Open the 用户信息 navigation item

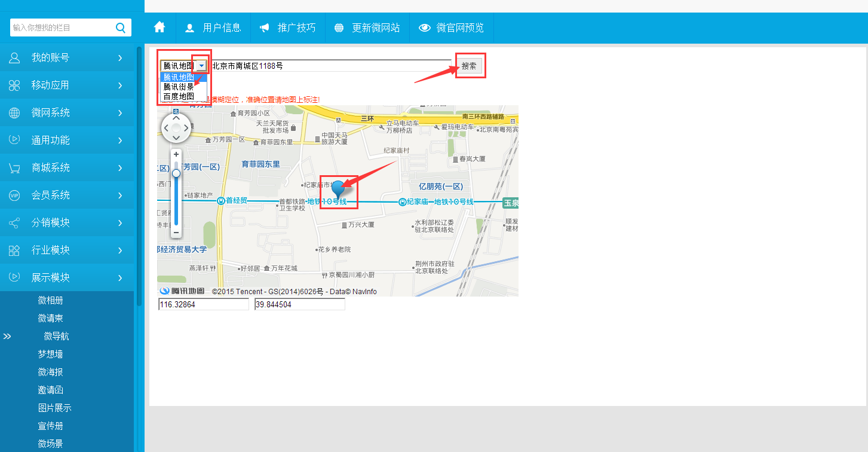pyautogui.click(x=213, y=28)
